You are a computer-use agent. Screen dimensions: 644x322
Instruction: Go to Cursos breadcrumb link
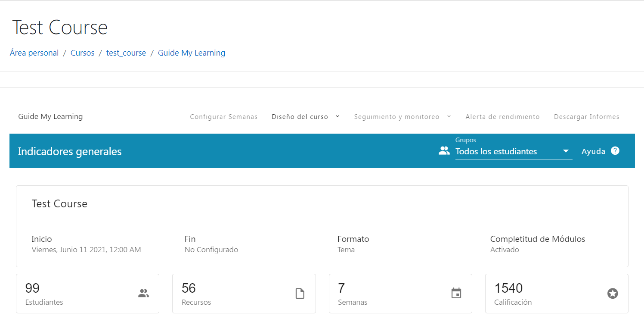82,53
